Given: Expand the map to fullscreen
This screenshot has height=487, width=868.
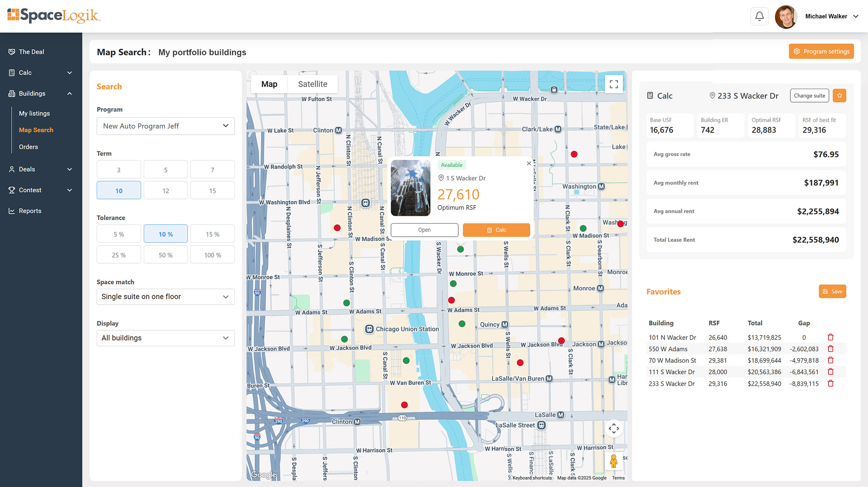Looking at the screenshot, I should pyautogui.click(x=614, y=83).
